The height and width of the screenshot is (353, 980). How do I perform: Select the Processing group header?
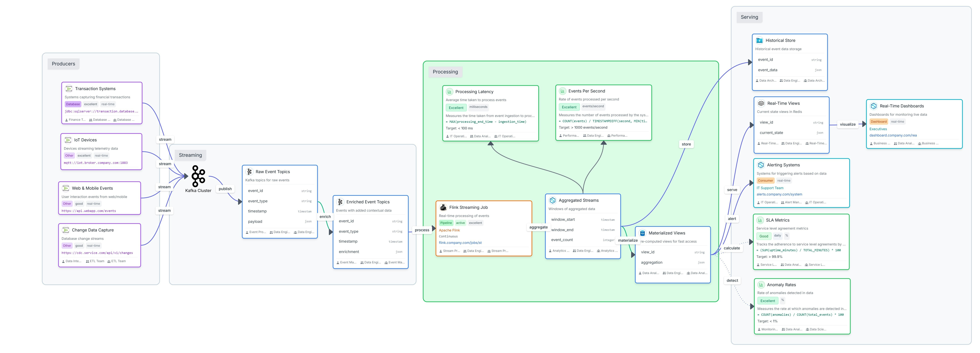pyautogui.click(x=445, y=72)
